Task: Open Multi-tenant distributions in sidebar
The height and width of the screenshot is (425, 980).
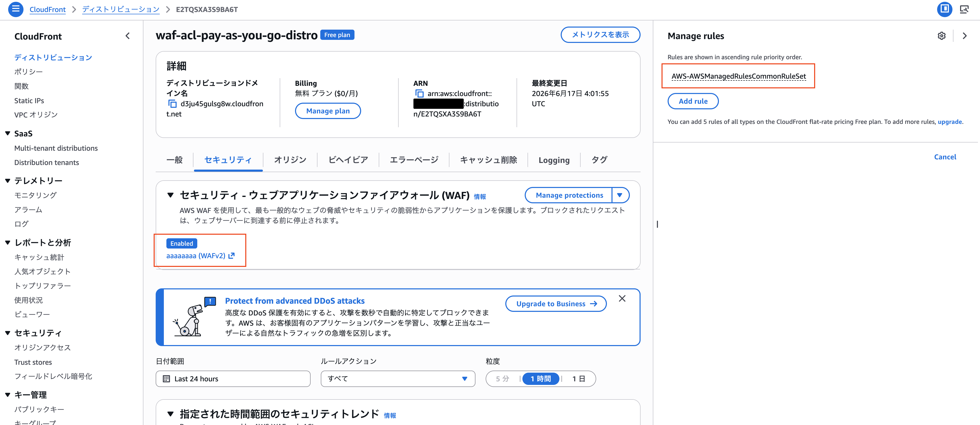Action: click(x=56, y=148)
